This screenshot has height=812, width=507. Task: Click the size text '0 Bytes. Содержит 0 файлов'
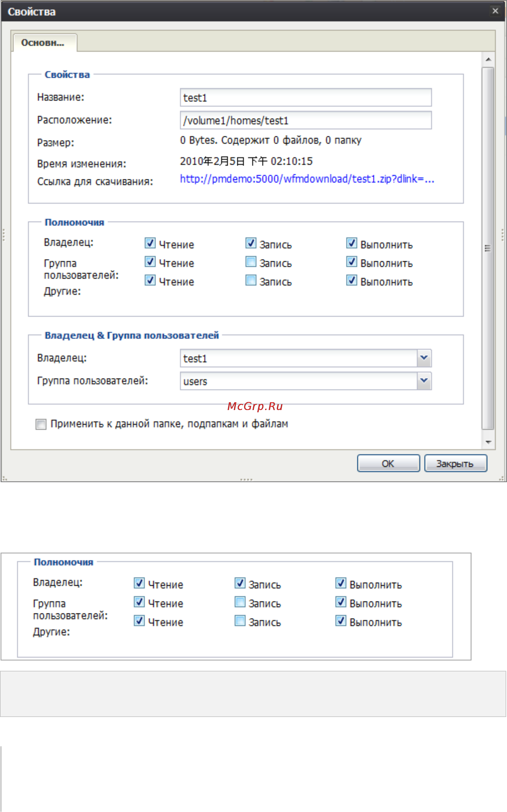click(251, 140)
